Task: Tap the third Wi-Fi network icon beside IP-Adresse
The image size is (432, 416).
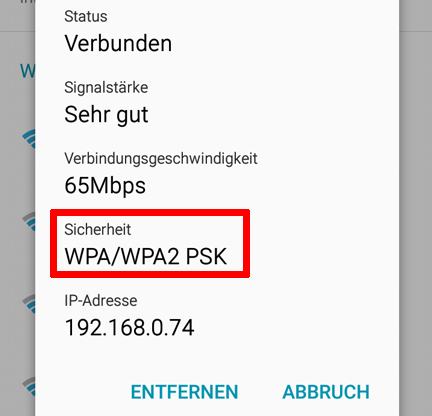Action: (29, 304)
